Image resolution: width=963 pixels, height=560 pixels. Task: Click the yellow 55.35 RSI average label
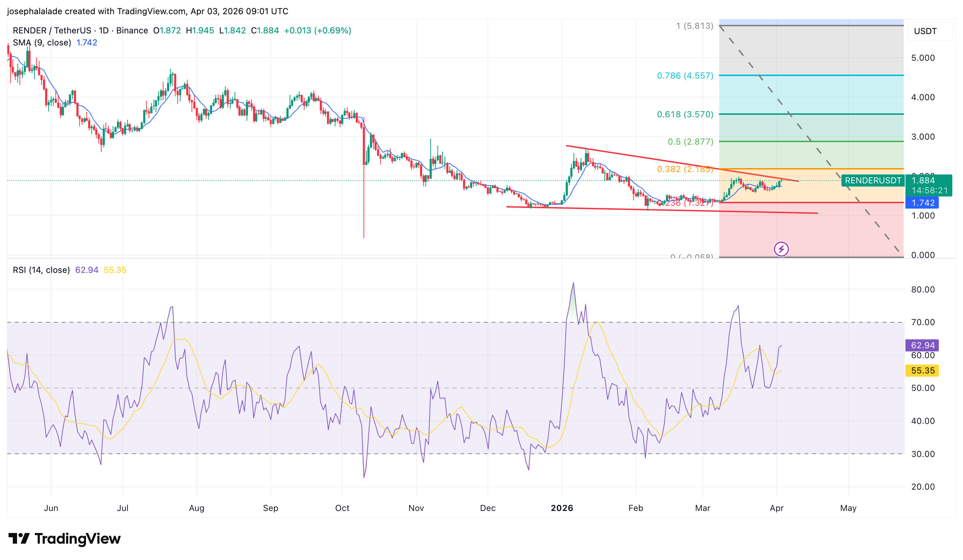[922, 371]
